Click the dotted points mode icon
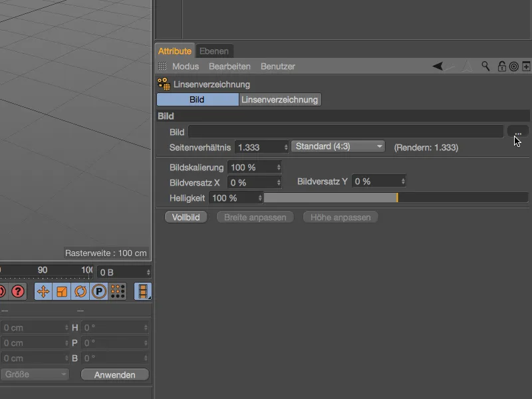Screen dimensions: 532x399 coord(118,291)
